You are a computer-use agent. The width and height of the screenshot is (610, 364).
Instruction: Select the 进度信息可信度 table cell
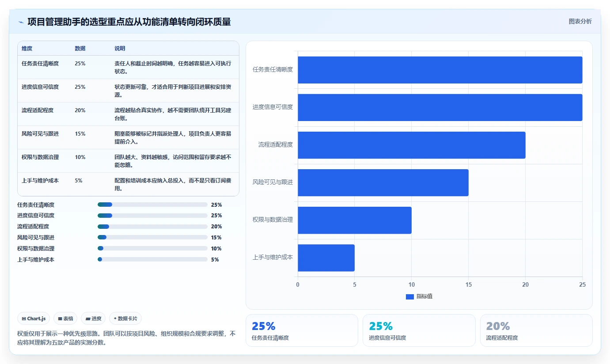tap(40, 87)
